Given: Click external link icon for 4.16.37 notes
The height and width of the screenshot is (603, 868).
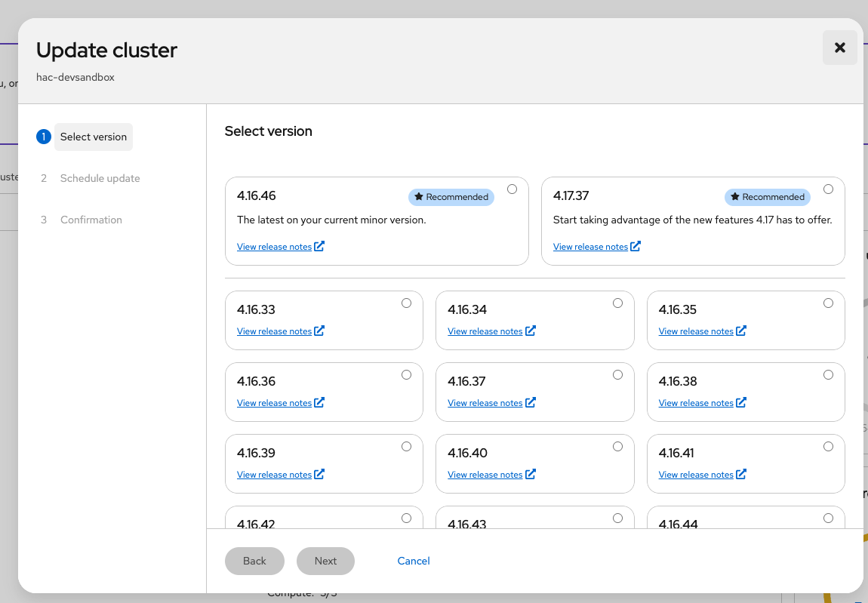Looking at the screenshot, I should pos(531,402).
